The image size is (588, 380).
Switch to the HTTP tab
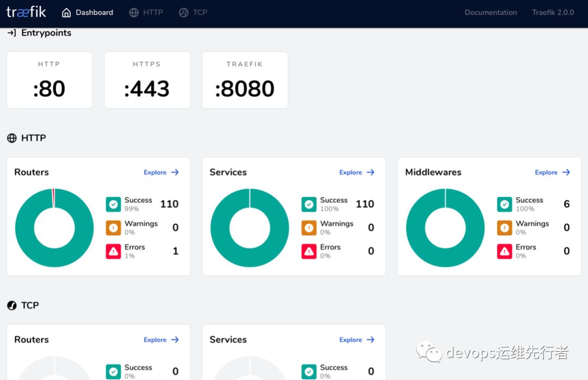pyautogui.click(x=146, y=13)
